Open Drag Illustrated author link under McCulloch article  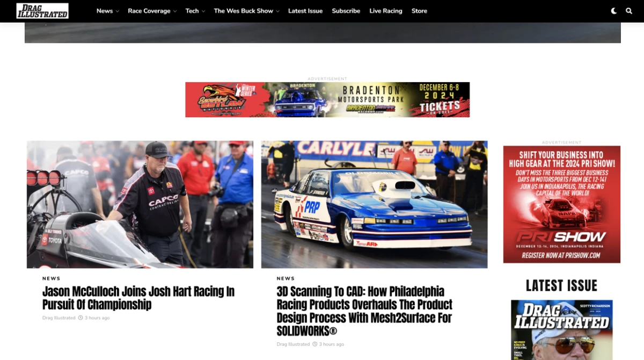(x=59, y=318)
